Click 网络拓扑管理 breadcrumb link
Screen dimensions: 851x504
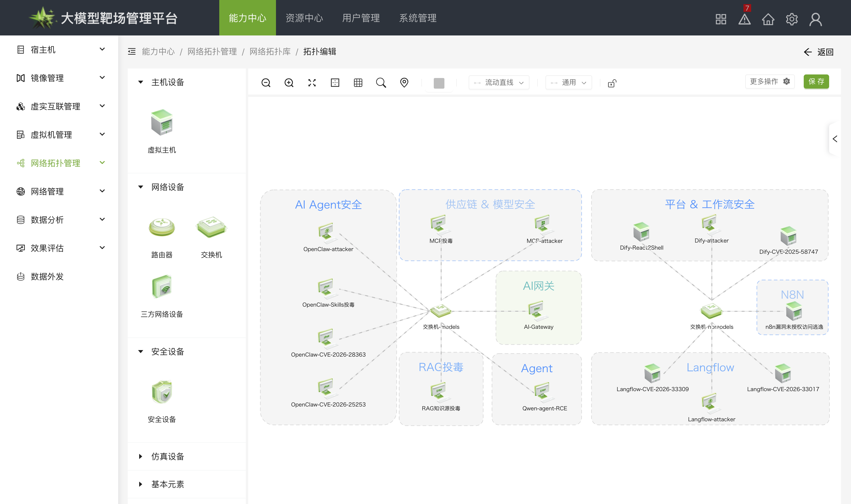point(212,52)
